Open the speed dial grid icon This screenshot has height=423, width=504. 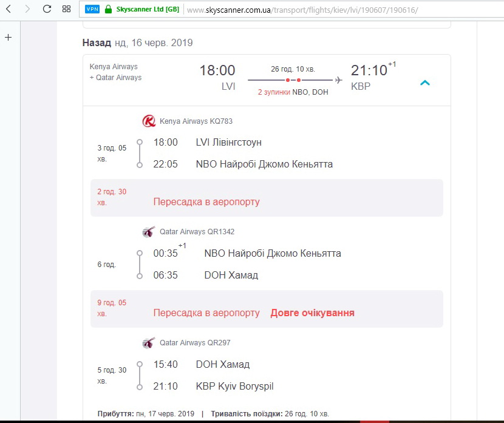[x=67, y=9]
